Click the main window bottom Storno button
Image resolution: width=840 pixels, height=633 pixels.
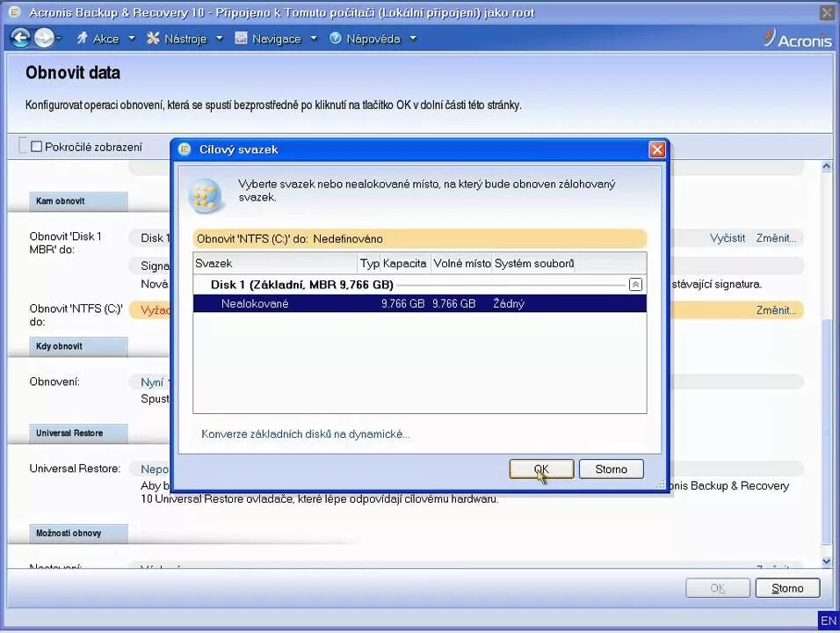[787, 588]
